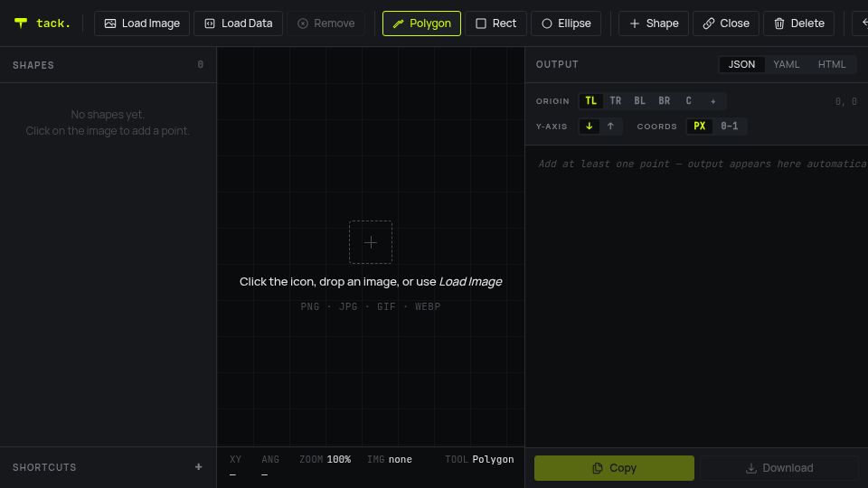Screen dimensions: 868x488
Task: Set origin to BR
Action: (664, 100)
